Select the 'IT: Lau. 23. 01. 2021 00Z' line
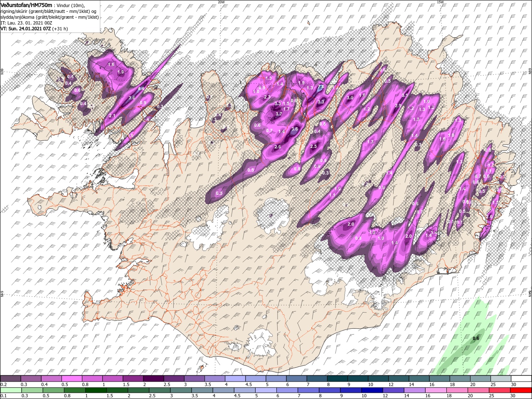Viewport: 532px width, 399px height. point(26,23)
